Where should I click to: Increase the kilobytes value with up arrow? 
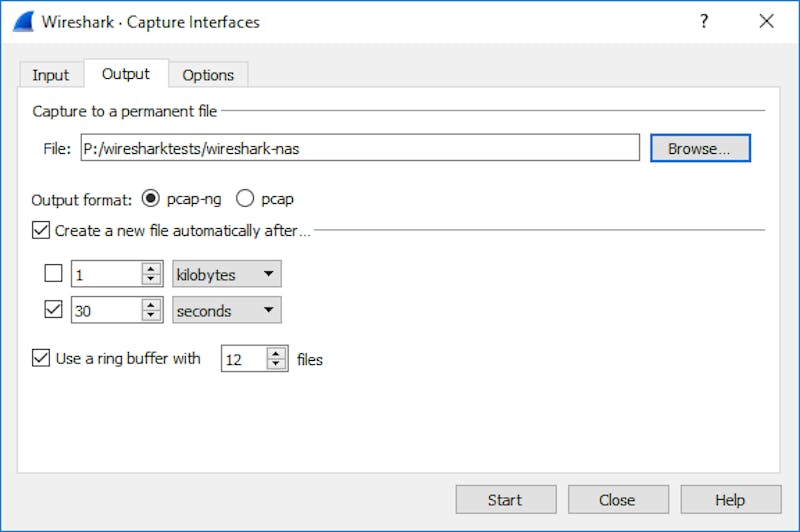point(152,269)
